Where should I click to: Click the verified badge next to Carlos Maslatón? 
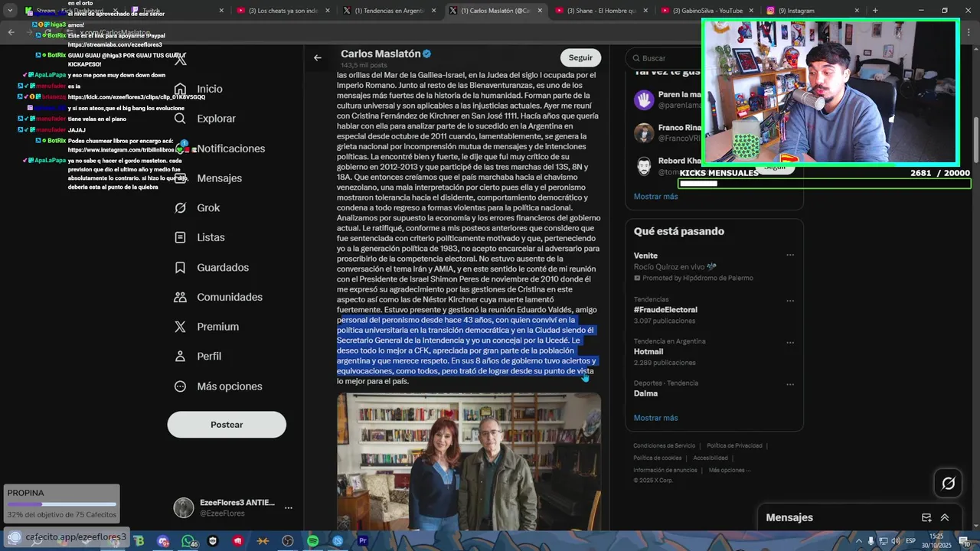point(427,54)
